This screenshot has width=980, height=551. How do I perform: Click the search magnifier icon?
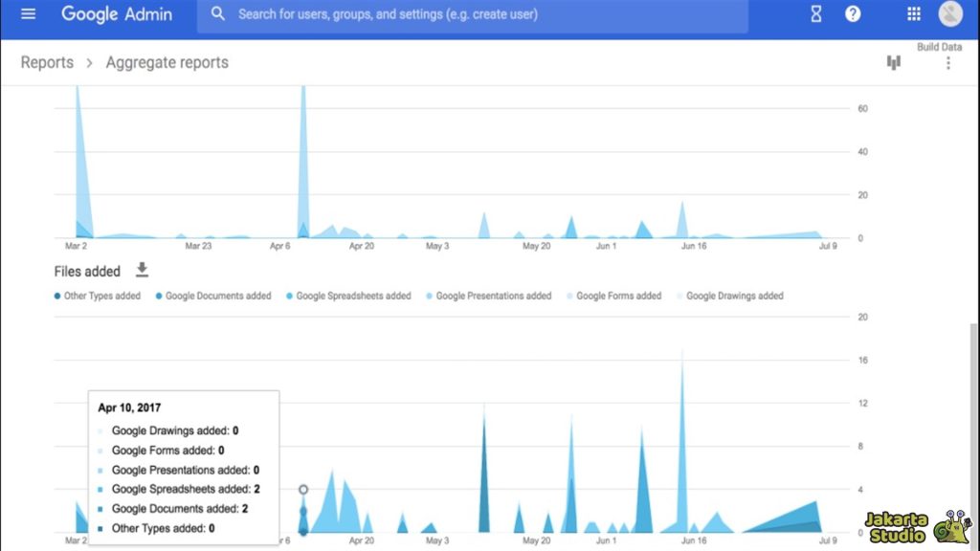[x=217, y=13]
